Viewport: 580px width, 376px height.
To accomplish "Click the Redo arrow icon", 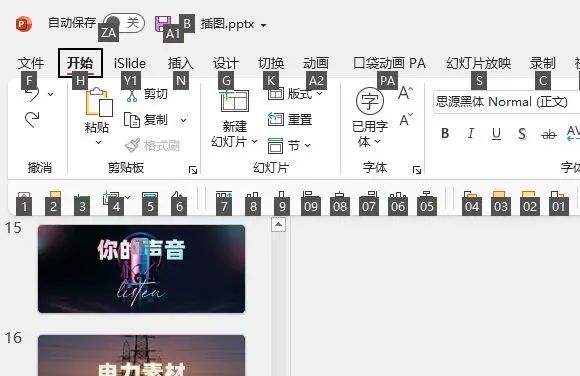I will pyautogui.click(x=32, y=120).
